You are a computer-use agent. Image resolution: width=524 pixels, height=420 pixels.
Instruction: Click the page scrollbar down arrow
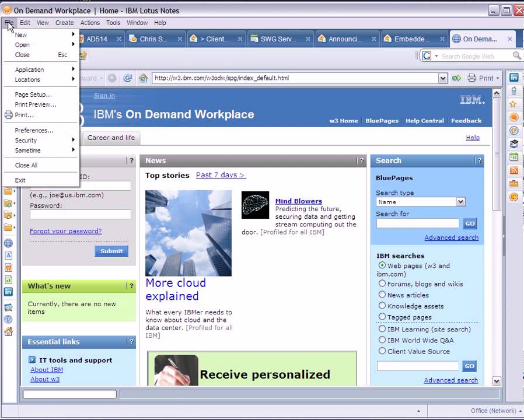click(496, 380)
